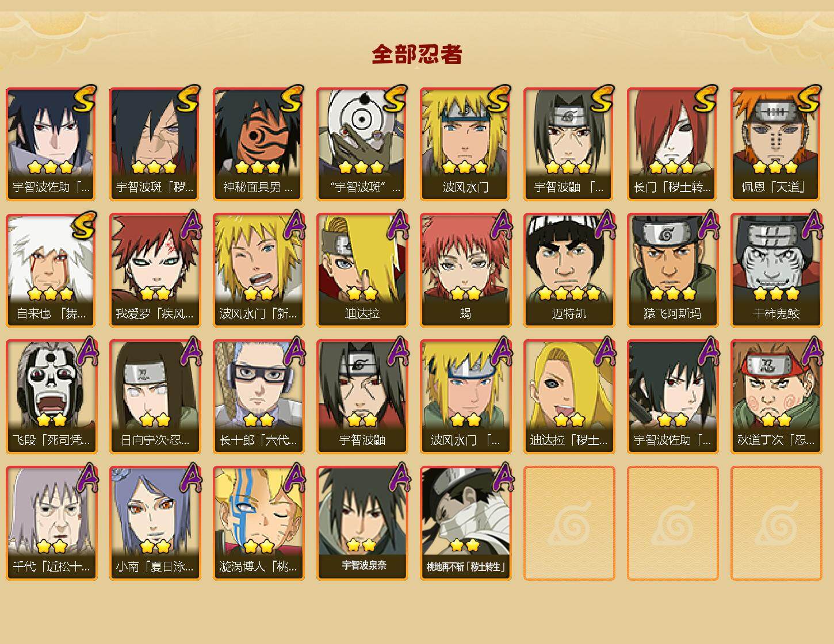Open the 宇智波泉奈 ninja card

tap(362, 523)
